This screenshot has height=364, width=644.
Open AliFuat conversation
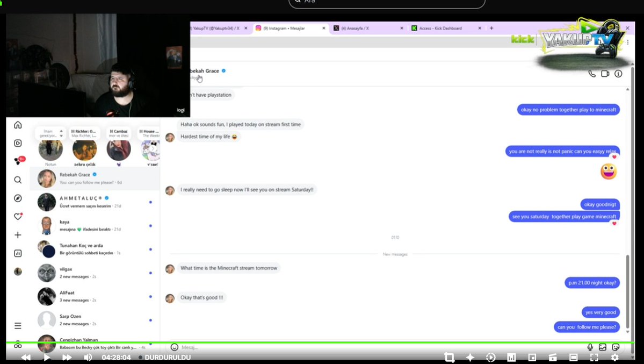tap(95, 297)
